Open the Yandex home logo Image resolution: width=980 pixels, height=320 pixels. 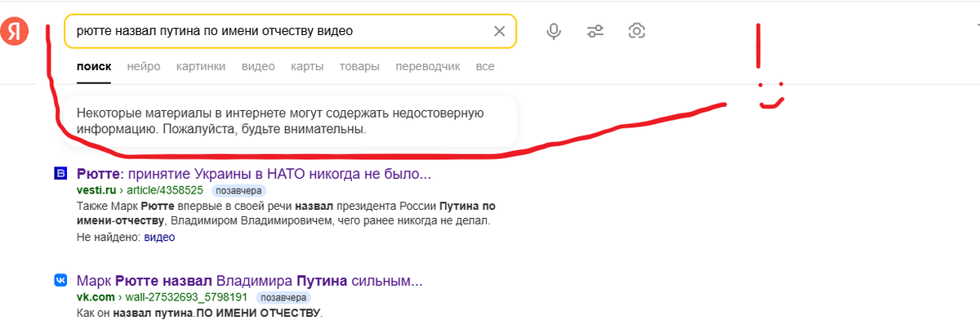[x=14, y=32]
